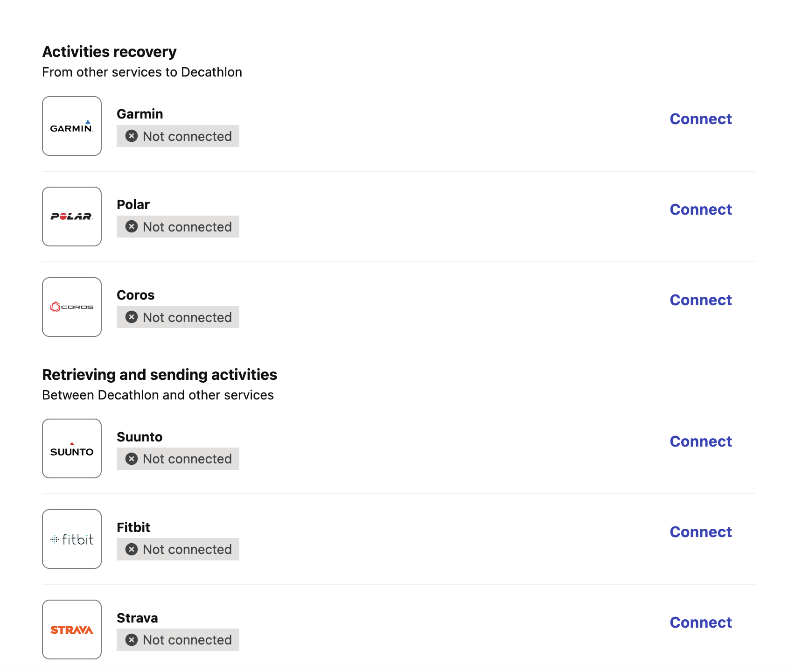Click the Suunto logo icon
Viewport: 795px width, 672px height.
coord(72,448)
